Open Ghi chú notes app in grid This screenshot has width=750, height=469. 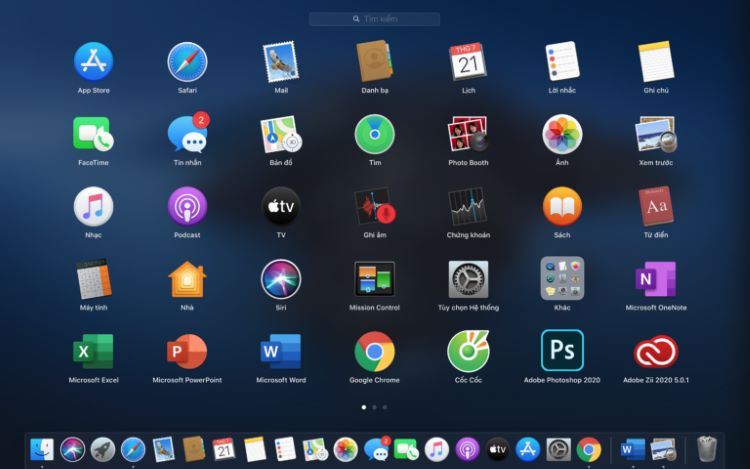[656, 62]
